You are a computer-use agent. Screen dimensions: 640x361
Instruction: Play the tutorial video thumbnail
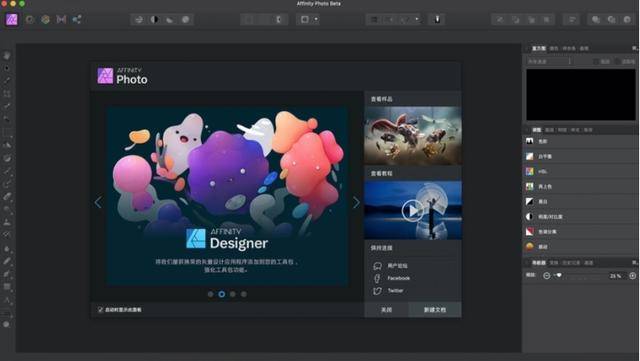412,211
